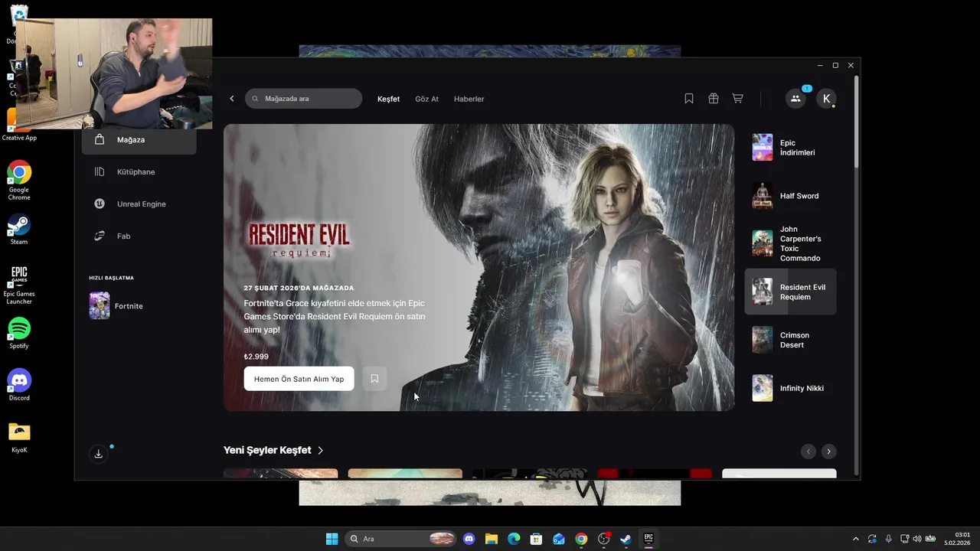Open Chrome from the taskbar
Screen dimensions: 980x551
[581, 539]
